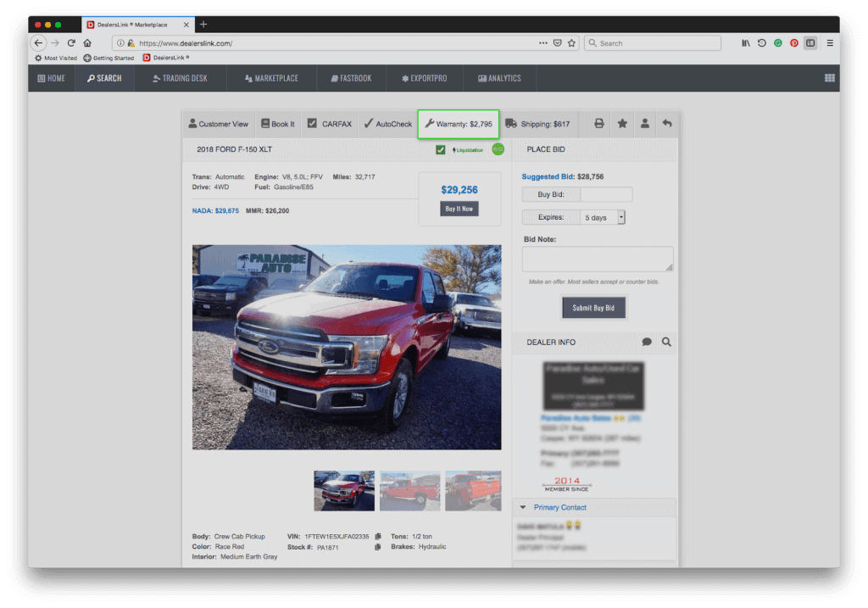
Task: Open the Expires days dropdown
Action: [603, 217]
